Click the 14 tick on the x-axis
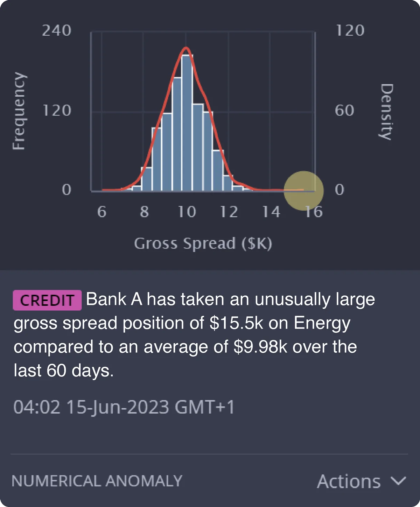 click(x=272, y=212)
